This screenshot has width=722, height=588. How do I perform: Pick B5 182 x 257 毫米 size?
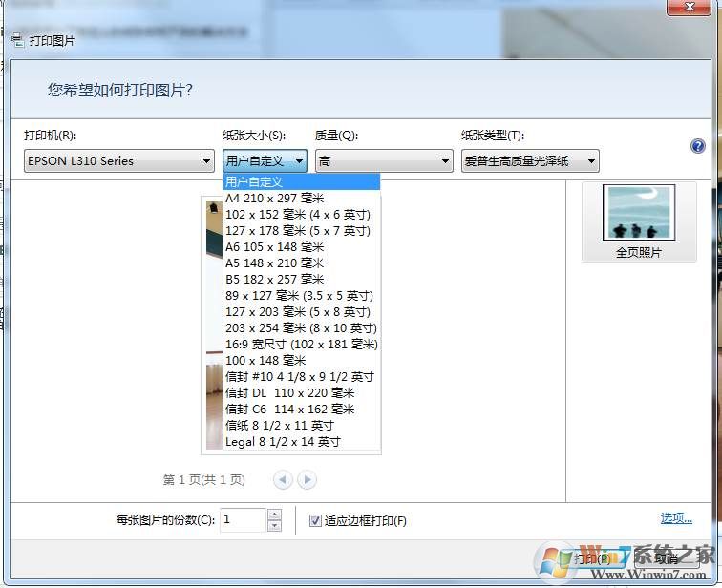coord(302,280)
